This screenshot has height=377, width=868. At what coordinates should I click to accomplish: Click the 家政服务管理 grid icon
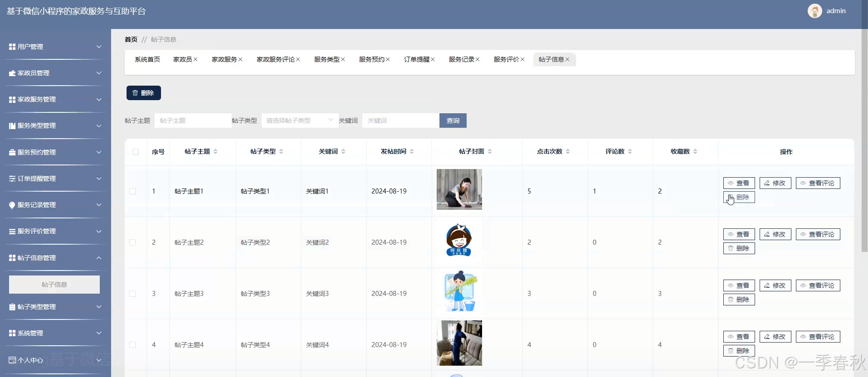tap(12, 99)
